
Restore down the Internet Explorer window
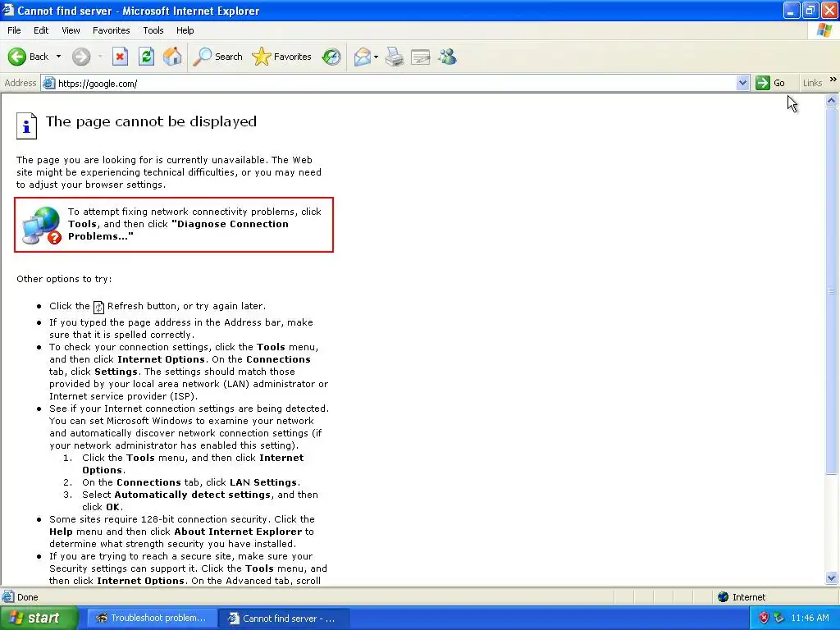point(810,10)
